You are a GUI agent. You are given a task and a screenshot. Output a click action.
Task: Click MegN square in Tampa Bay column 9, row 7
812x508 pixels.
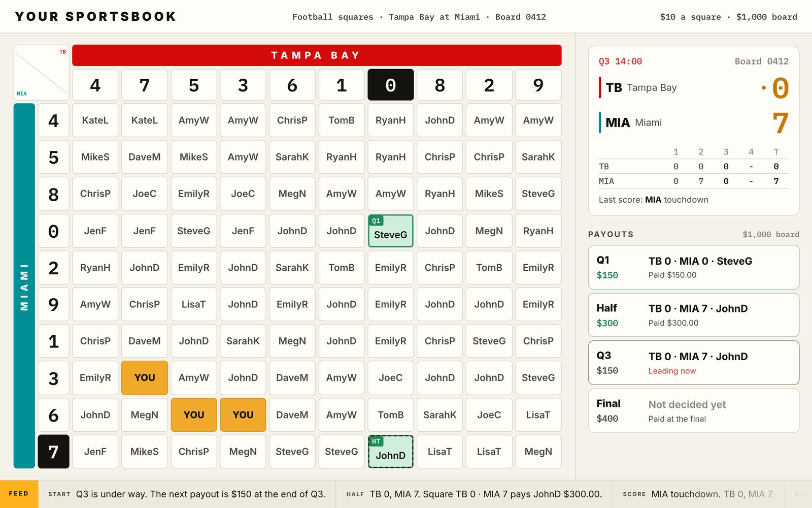(x=538, y=452)
